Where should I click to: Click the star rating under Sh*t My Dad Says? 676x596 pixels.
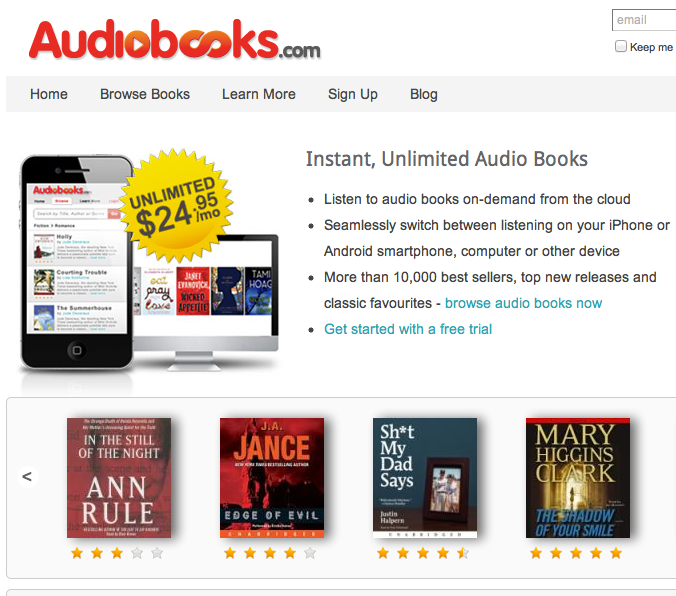click(x=423, y=553)
